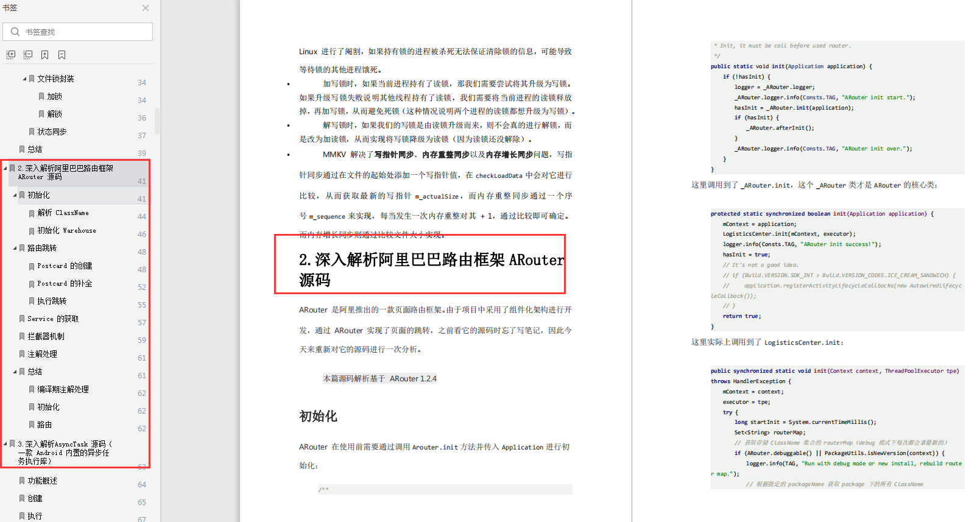Image resolution: width=980 pixels, height=522 pixels.
Task: Click the bookmark icon beside Postcard 的创建
Action: (x=32, y=266)
